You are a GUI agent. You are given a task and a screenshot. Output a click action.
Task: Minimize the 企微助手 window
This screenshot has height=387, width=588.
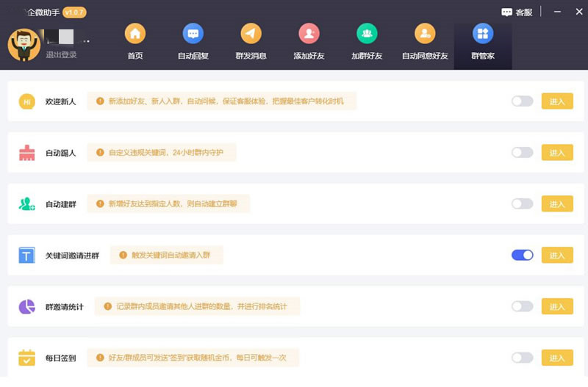(x=558, y=12)
